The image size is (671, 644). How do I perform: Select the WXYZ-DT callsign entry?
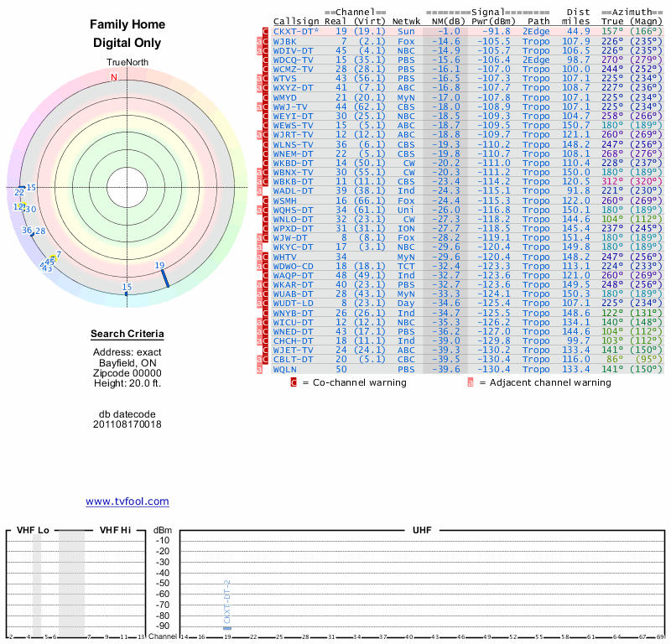point(293,87)
